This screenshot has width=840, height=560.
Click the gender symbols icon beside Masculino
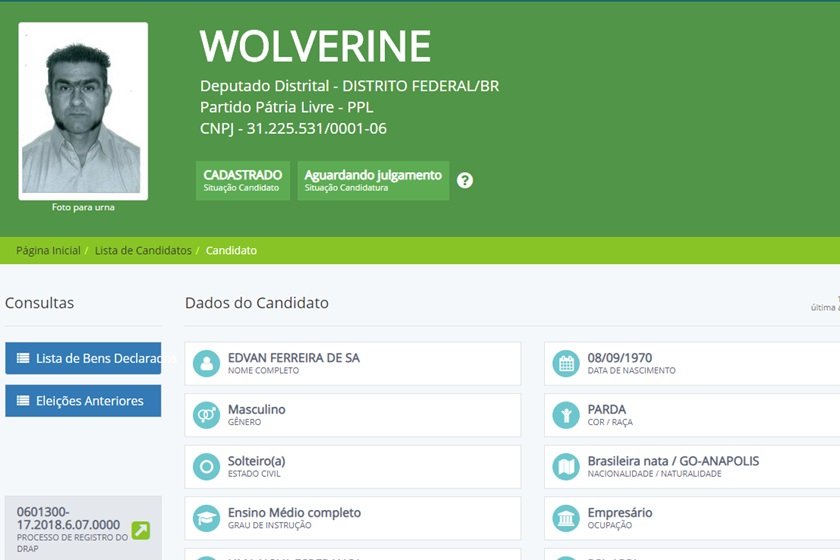click(206, 415)
